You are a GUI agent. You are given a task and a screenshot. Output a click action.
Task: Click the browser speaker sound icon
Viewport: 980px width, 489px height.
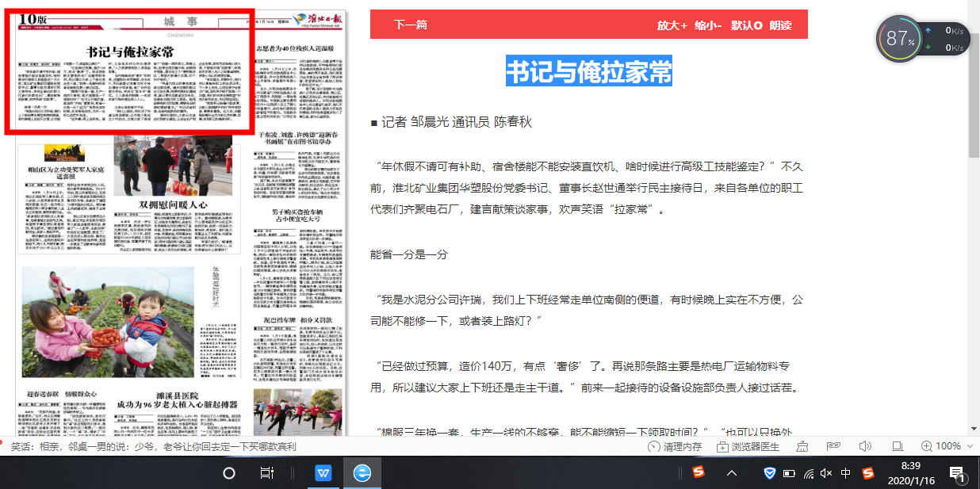point(865,446)
